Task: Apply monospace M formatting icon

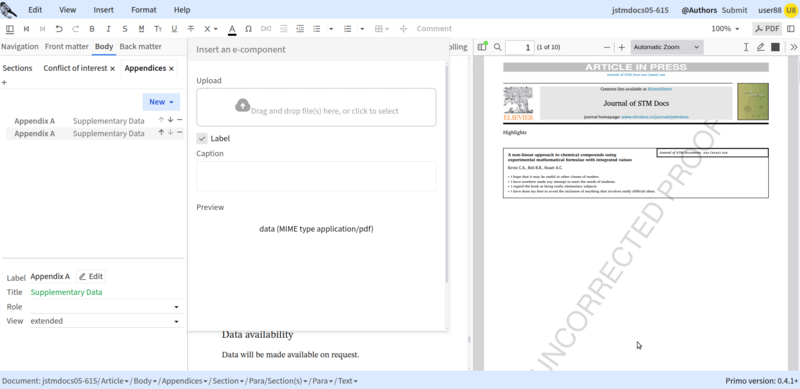Action: tap(141, 29)
